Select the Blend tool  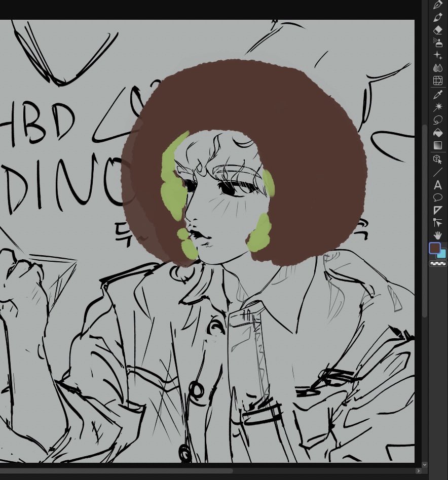pos(438,68)
